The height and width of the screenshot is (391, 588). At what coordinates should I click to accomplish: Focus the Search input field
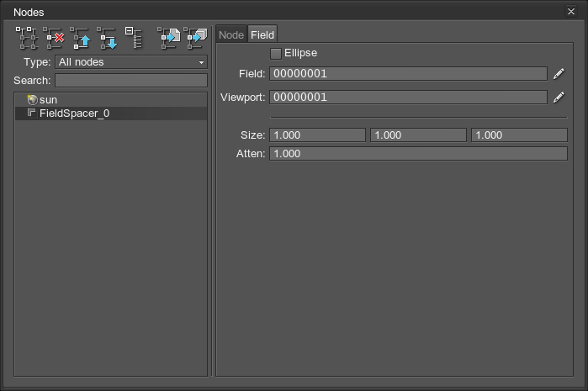click(131, 81)
